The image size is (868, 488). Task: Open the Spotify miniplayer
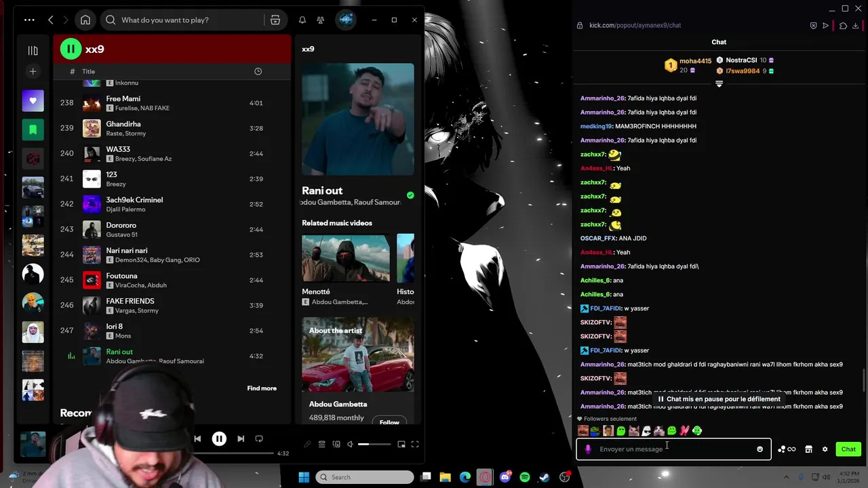coord(401,445)
